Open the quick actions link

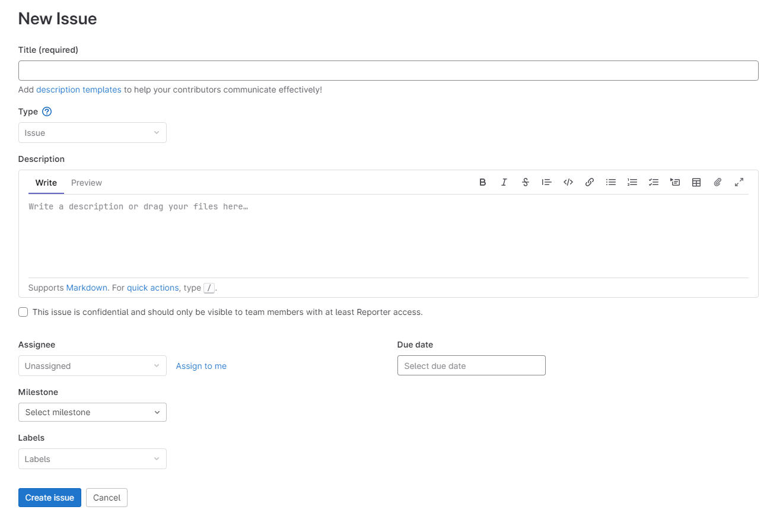pyautogui.click(x=152, y=288)
